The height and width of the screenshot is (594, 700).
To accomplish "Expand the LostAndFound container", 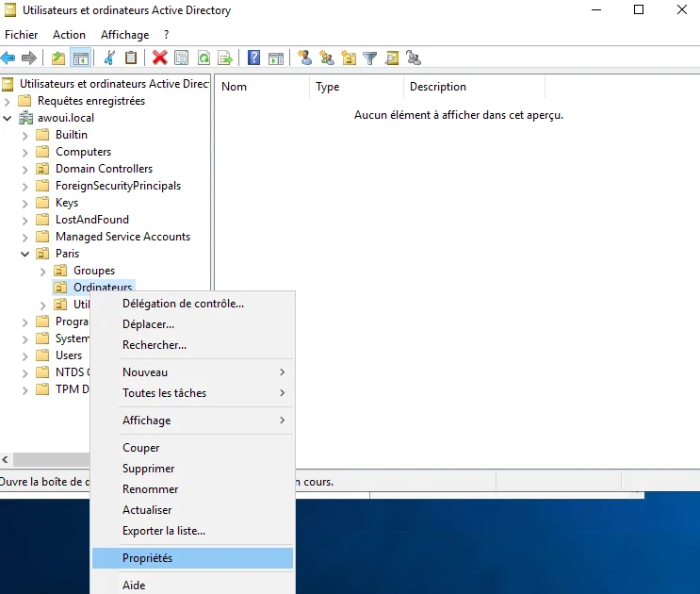I will coord(25,221).
